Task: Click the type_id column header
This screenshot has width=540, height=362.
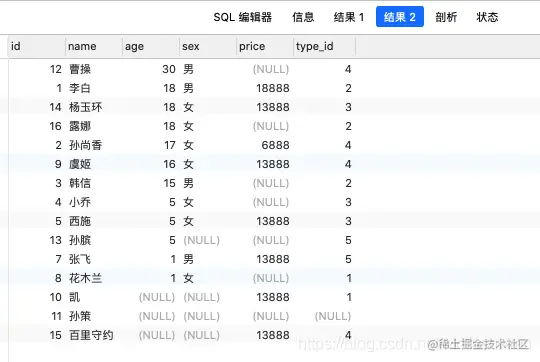Action: pyautogui.click(x=325, y=46)
